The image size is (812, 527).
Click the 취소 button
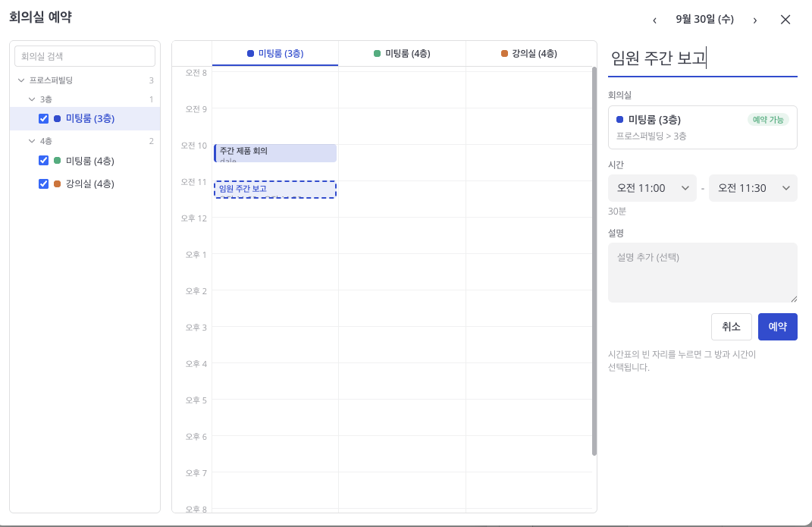pos(731,327)
